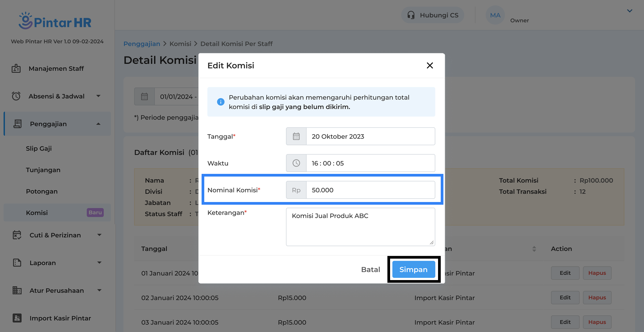Click the Nominal Komisi input field
Image resolution: width=644 pixels, height=332 pixels.
(370, 190)
